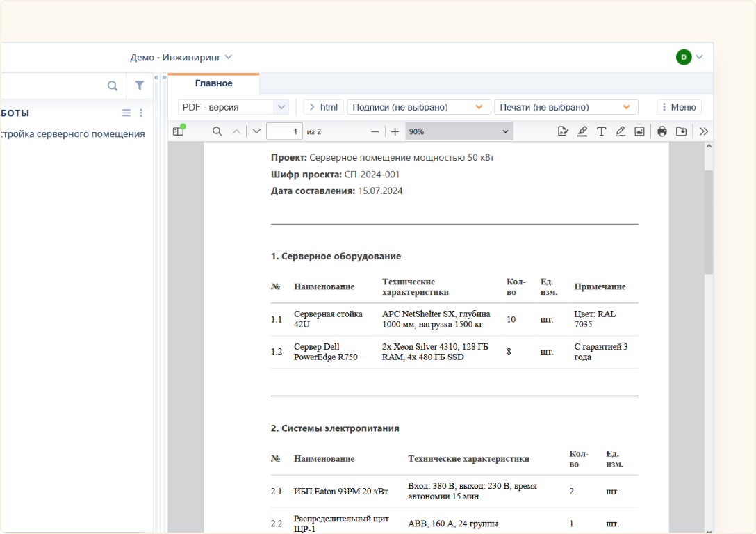Open the html view button

point(322,107)
